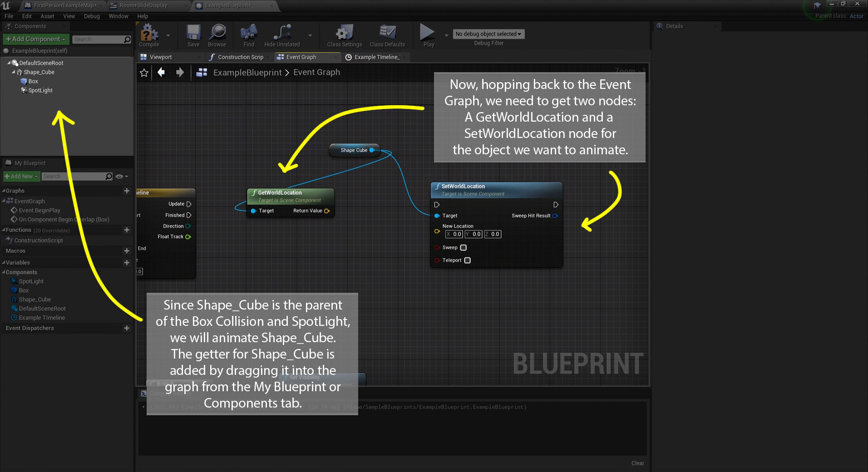Screen dimensions: 868x472
Task: Click the Components search field
Action: pos(102,39)
